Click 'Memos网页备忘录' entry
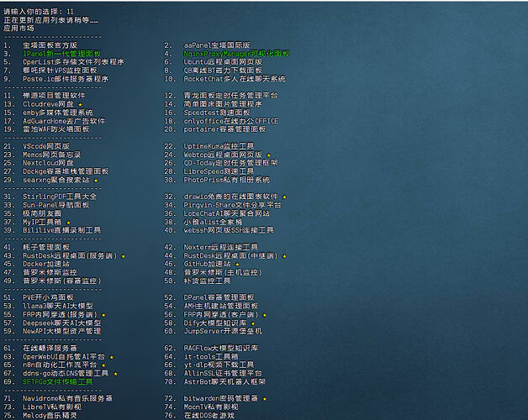 [52, 155]
